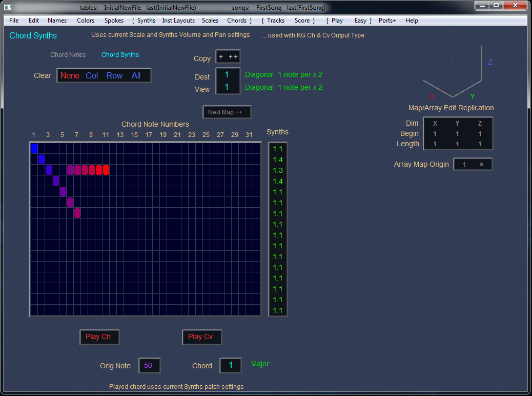Click the magenta cell in grid row seven
Screen dimensions: 532x396
click(x=77, y=213)
